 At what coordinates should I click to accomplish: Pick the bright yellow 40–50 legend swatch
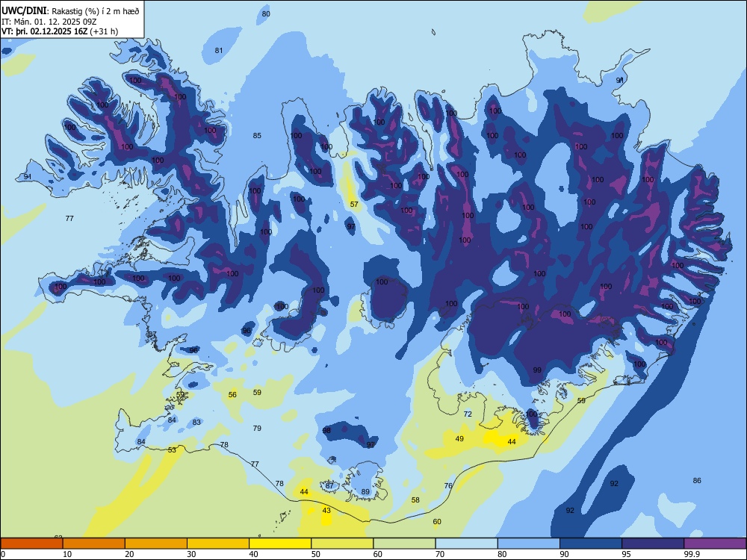pos(280,544)
